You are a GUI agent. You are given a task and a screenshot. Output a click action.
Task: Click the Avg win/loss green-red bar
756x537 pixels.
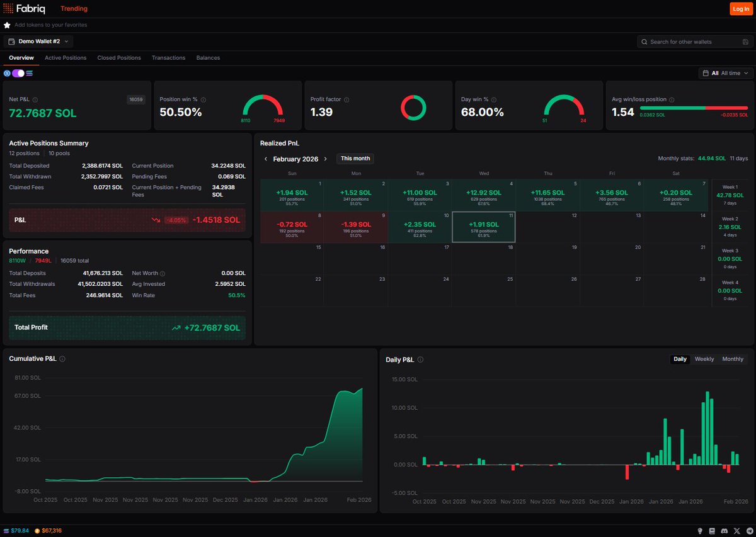694,108
